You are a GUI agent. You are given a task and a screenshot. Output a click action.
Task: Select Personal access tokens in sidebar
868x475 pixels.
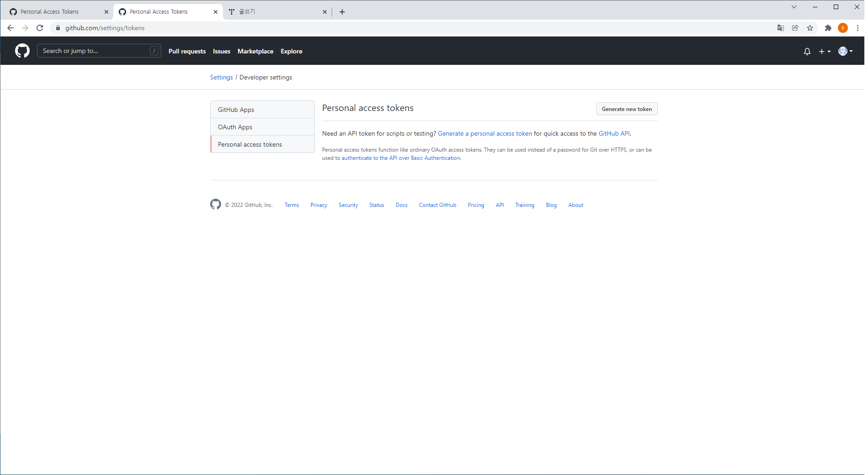[262, 144]
